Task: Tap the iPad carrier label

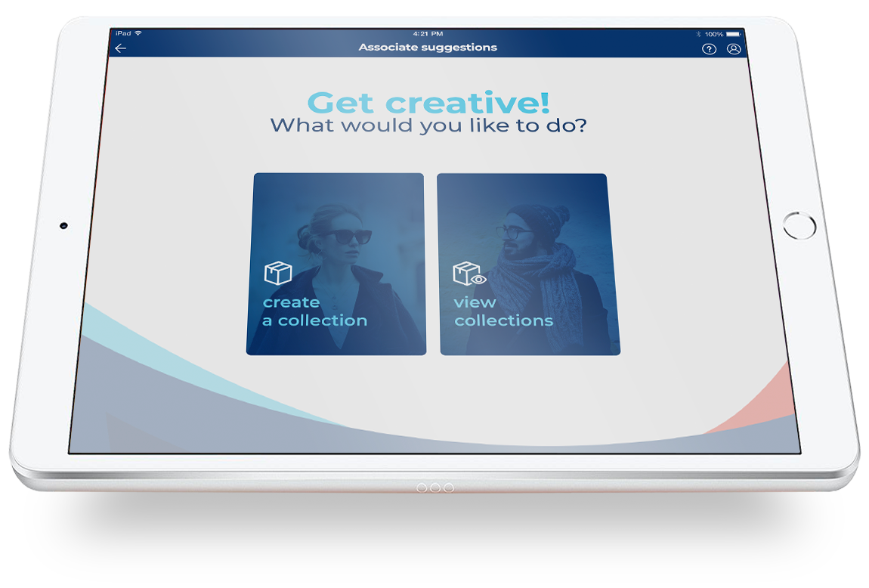Action: 122,34
